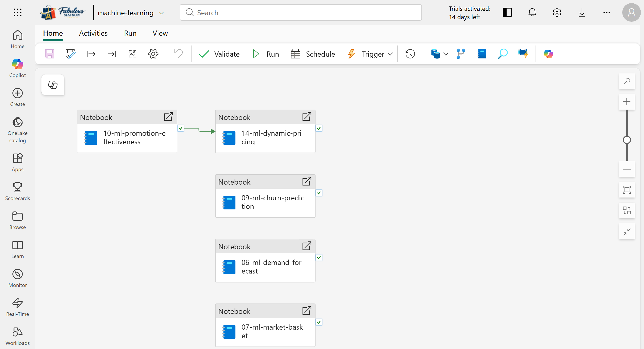The height and width of the screenshot is (349, 644).
Task: Click the Lookup magnifier activity icon
Action: pos(502,54)
